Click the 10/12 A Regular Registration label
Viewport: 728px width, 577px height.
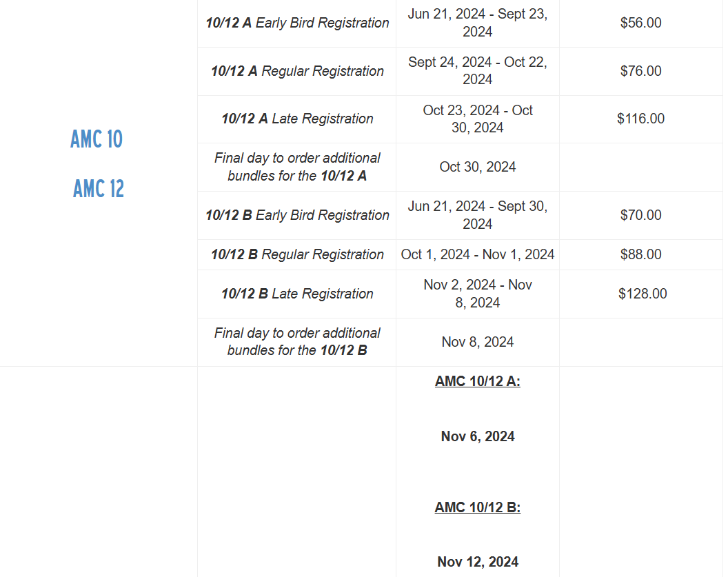(x=297, y=71)
